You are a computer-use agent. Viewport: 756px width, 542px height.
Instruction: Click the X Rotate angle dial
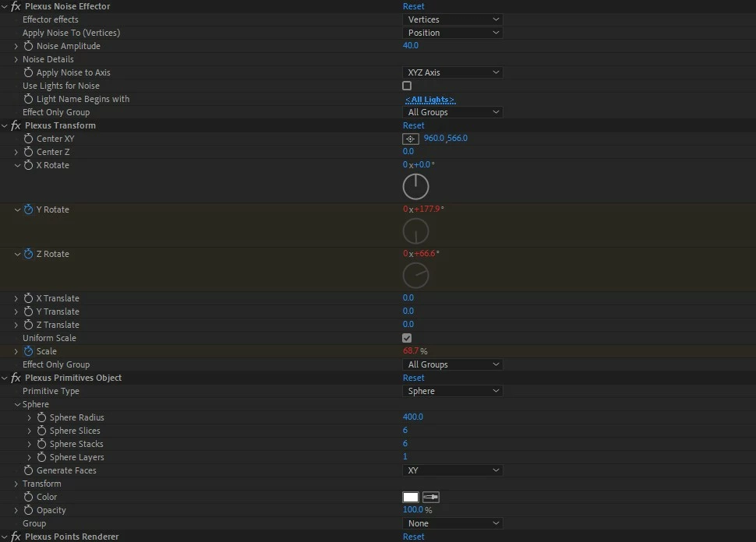pos(415,187)
